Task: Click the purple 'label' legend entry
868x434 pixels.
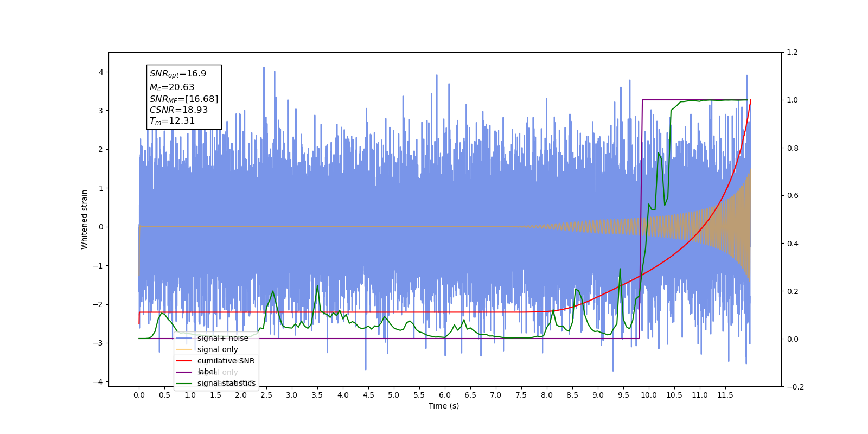Action: [x=197, y=372]
